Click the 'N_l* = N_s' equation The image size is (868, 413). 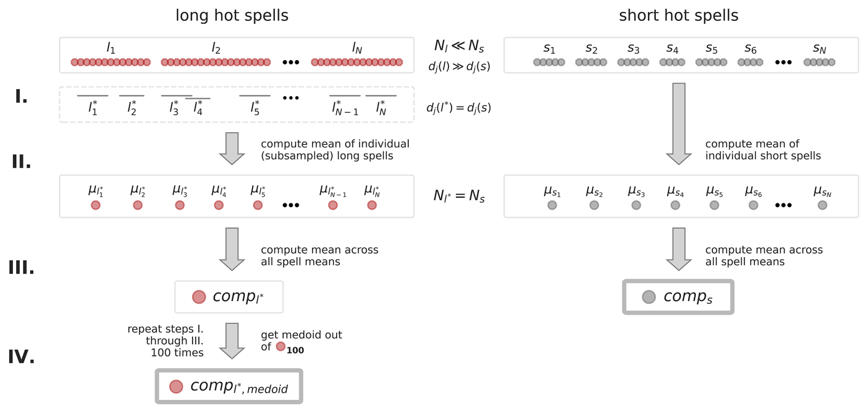click(x=459, y=196)
